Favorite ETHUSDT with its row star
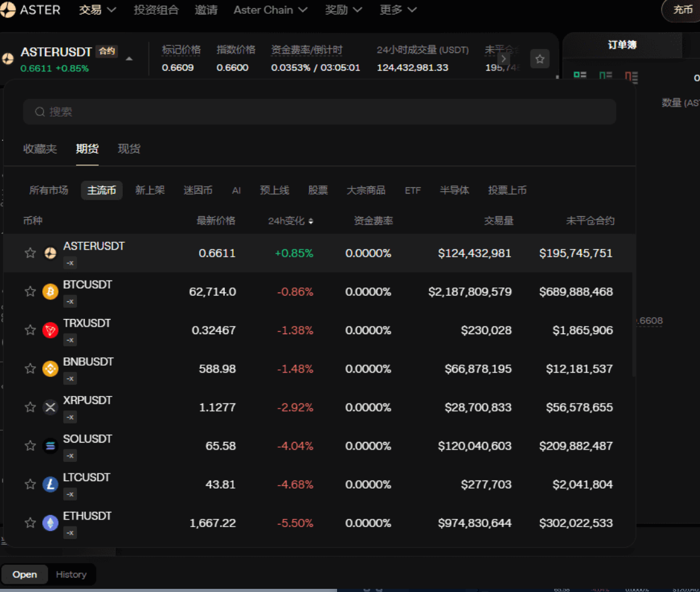700x592 pixels. pos(30,523)
